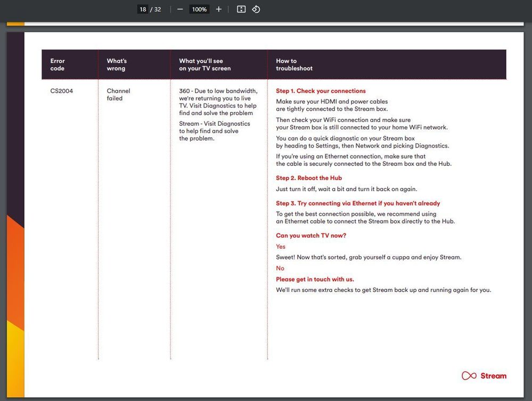Screen dimensions: 532x401
Task: Click 'Step 2. Reboot the Hub' heading
Action: click(x=309, y=178)
